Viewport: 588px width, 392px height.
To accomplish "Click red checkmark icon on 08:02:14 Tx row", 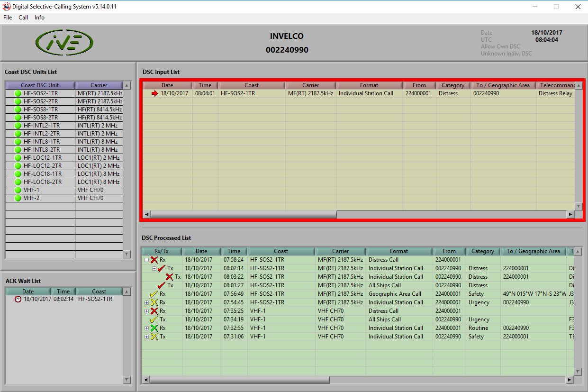I will pyautogui.click(x=162, y=268).
